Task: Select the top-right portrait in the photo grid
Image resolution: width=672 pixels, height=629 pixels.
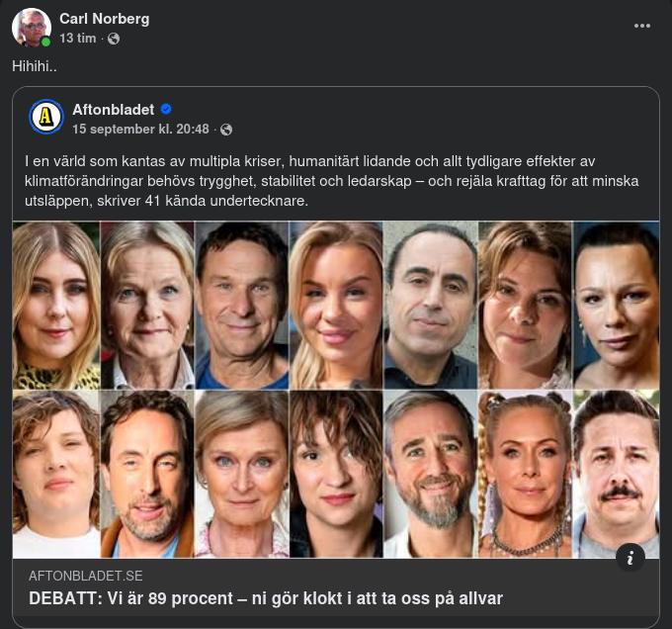Action: [616, 305]
